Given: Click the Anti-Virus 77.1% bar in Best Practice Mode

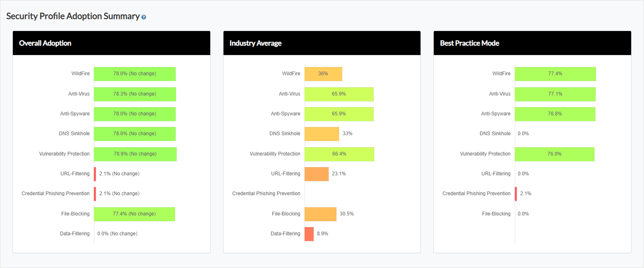Looking at the screenshot, I should pyautogui.click(x=555, y=94).
